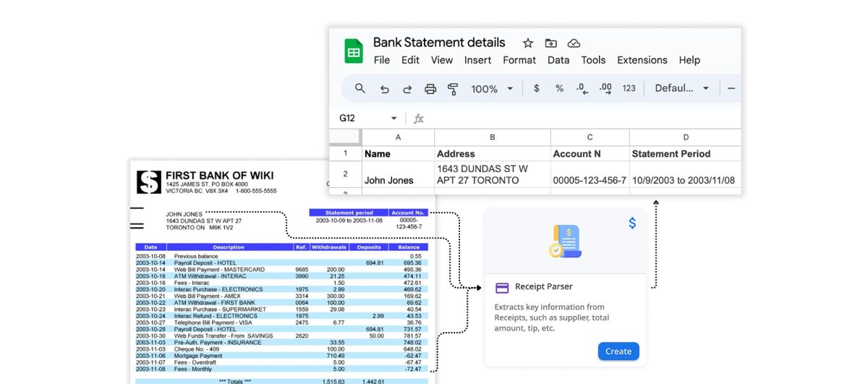The height and width of the screenshot is (384, 868).
Task: Click the Address header cell
Action: [493, 153]
